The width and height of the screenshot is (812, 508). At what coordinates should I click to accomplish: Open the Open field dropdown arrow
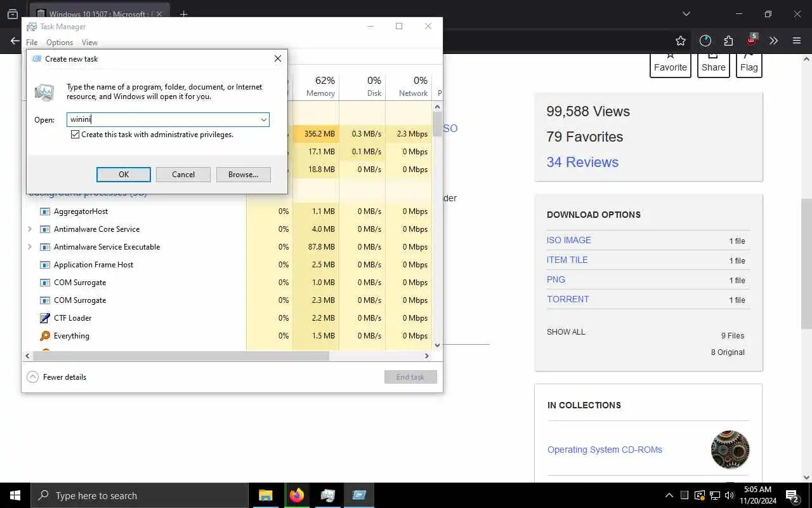(x=263, y=119)
